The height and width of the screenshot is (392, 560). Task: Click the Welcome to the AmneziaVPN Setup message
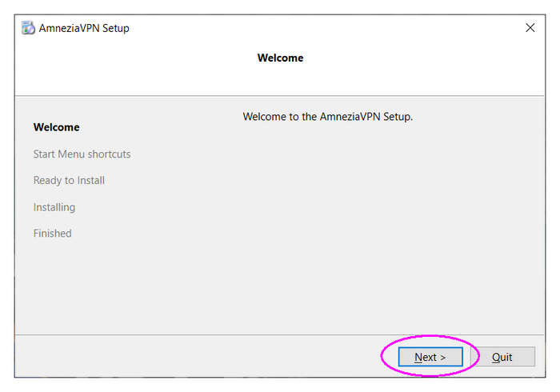pyautogui.click(x=327, y=117)
